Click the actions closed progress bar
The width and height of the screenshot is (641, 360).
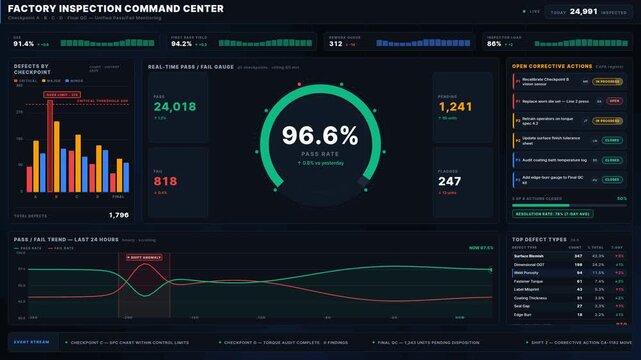[569, 205]
